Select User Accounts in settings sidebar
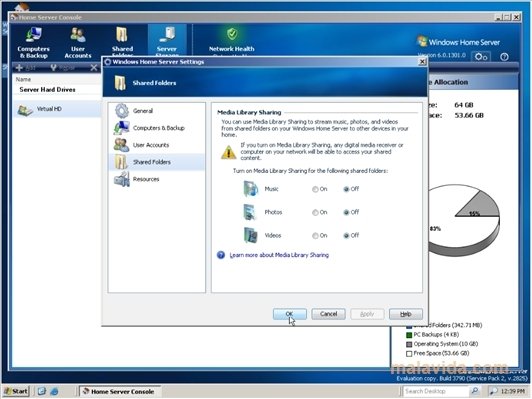The width and height of the screenshot is (532, 399). coord(157,145)
